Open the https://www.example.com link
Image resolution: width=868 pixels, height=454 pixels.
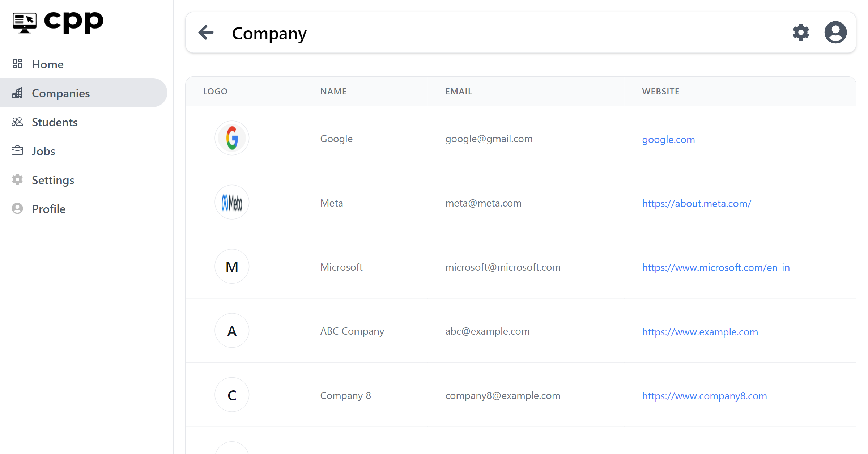[700, 332]
